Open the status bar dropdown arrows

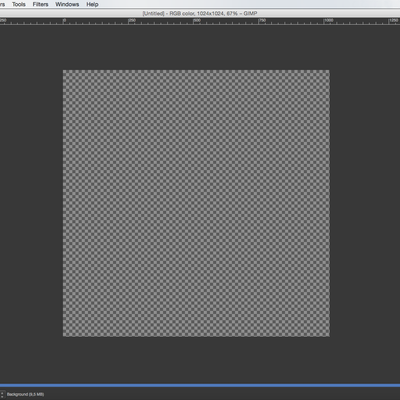(x=2, y=394)
